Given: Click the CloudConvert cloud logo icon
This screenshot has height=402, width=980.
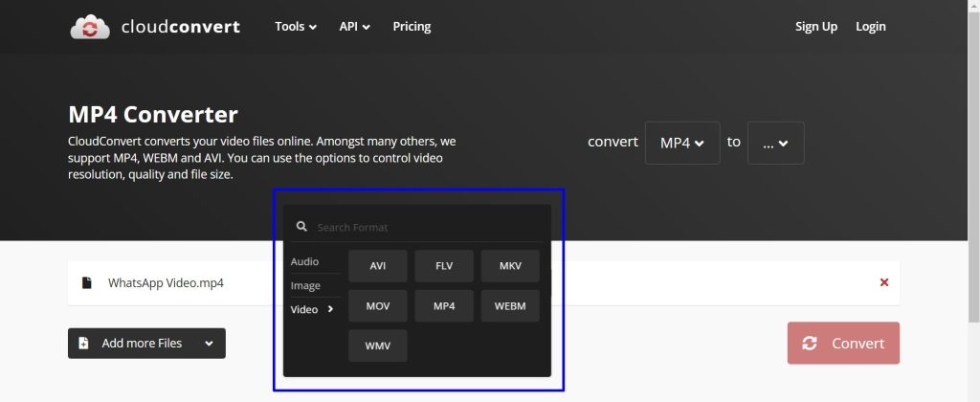Looking at the screenshot, I should (90, 27).
